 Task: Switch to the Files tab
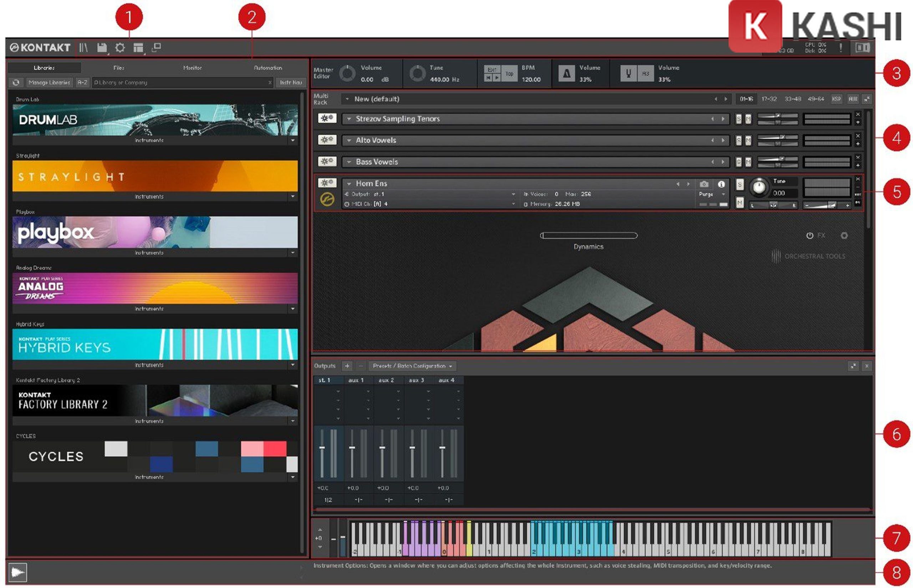(x=119, y=68)
